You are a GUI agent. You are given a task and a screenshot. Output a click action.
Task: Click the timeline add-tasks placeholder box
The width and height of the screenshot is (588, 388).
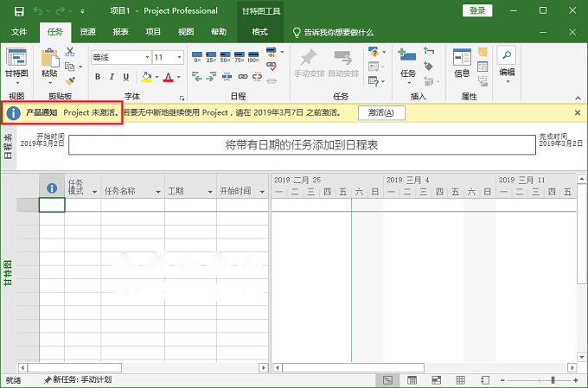click(x=302, y=144)
